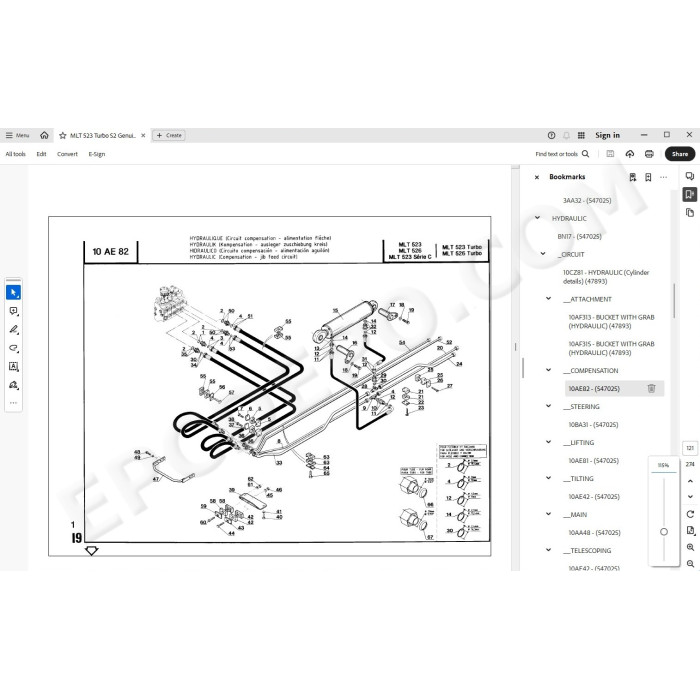Screen dimensions: 700x700
Task: Select the signature stamp tool
Action: tap(13, 384)
